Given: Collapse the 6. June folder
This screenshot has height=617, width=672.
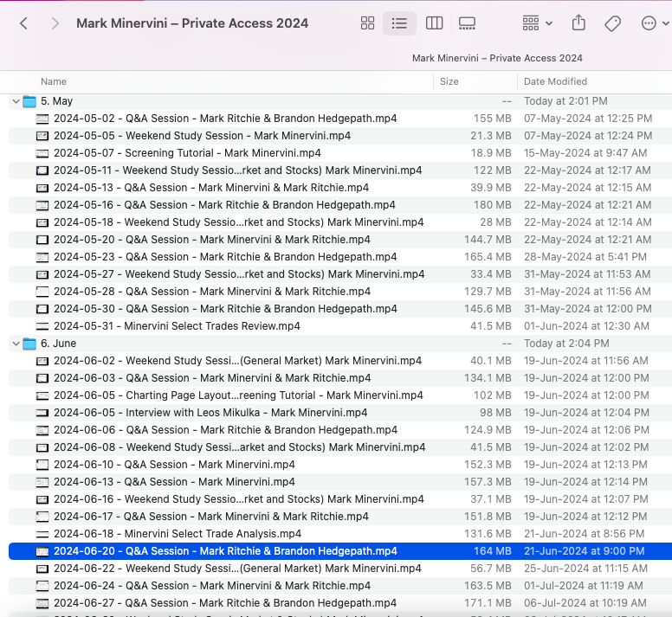Looking at the screenshot, I should (x=16, y=344).
